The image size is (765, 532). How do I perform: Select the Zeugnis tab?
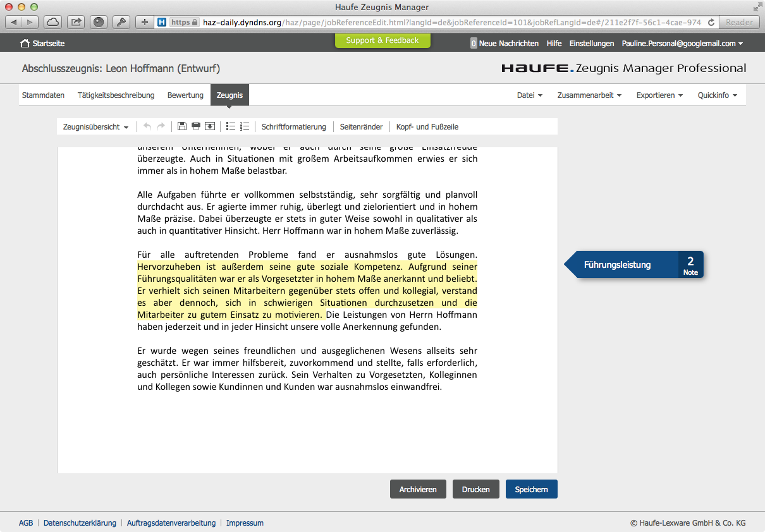point(229,95)
